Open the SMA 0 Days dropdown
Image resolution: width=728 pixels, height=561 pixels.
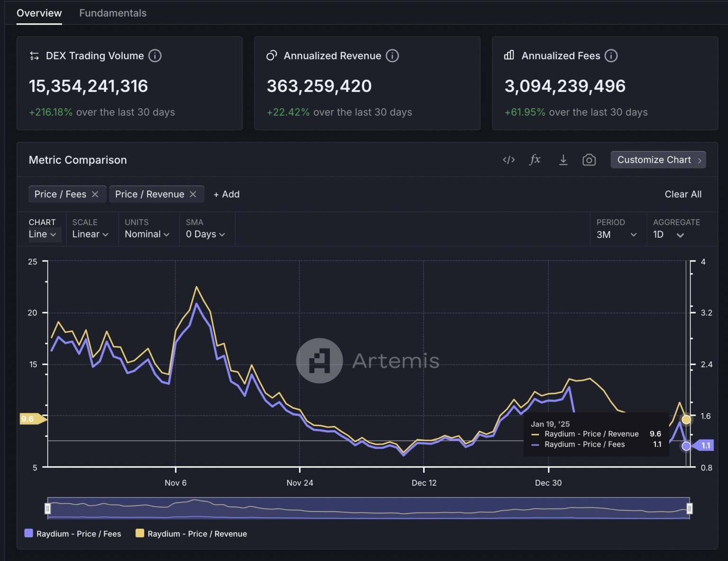click(205, 234)
